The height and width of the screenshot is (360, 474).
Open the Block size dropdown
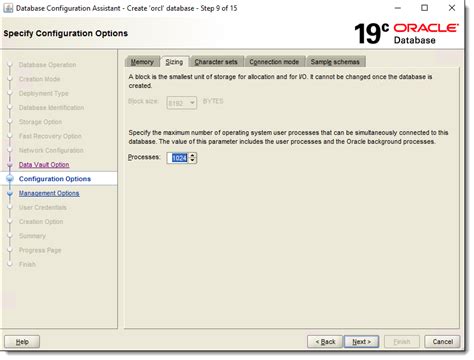182,103
